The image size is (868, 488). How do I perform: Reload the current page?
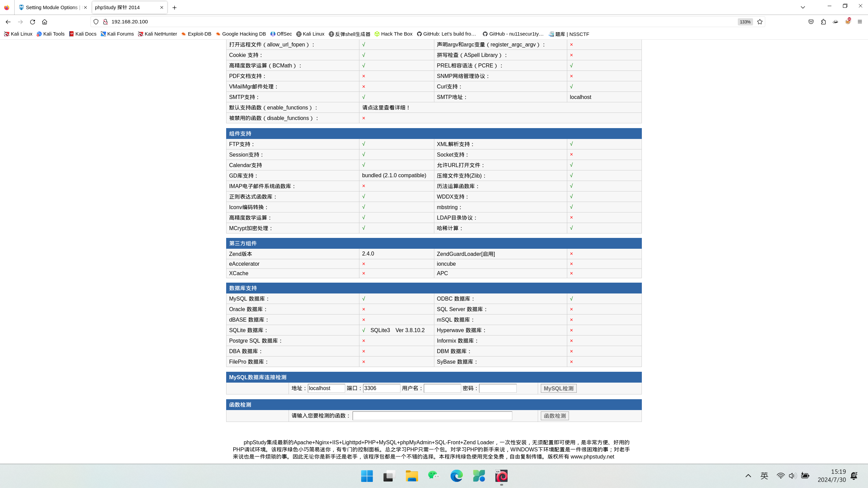pos(33,22)
